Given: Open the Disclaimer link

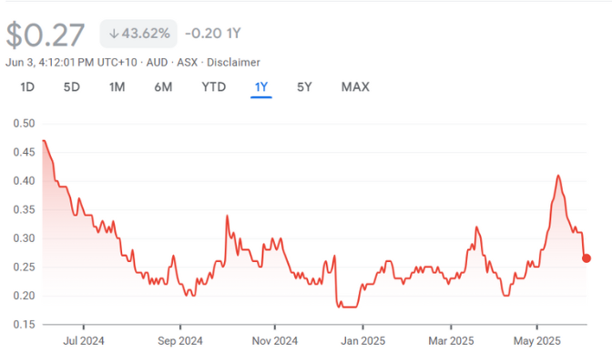Looking at the screenshot, I should pos(233,62).
